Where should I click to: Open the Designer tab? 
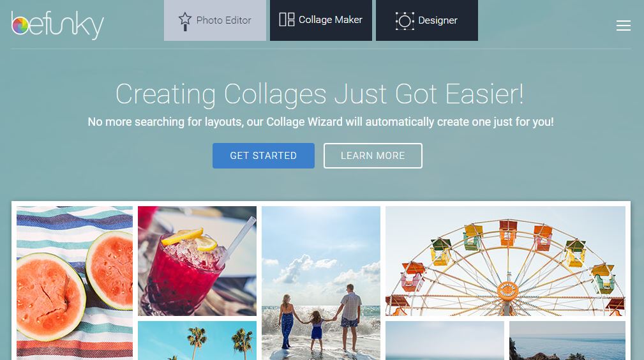(x=427, y=20)
